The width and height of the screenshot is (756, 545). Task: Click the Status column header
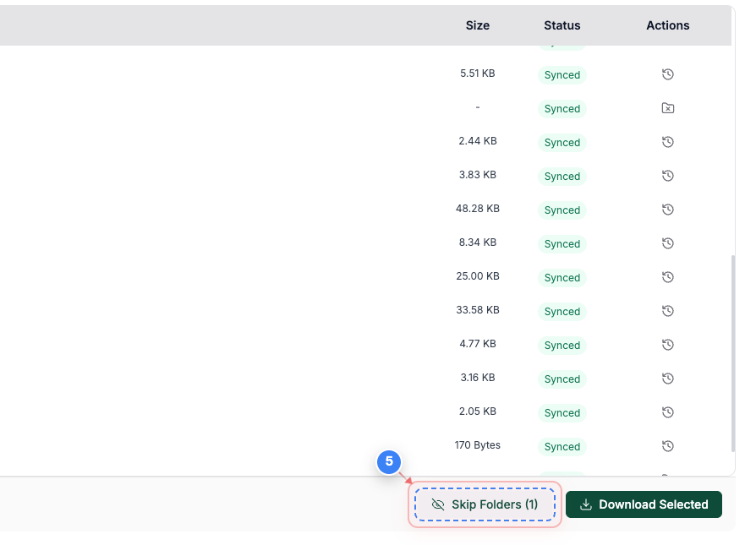point(562,25)
